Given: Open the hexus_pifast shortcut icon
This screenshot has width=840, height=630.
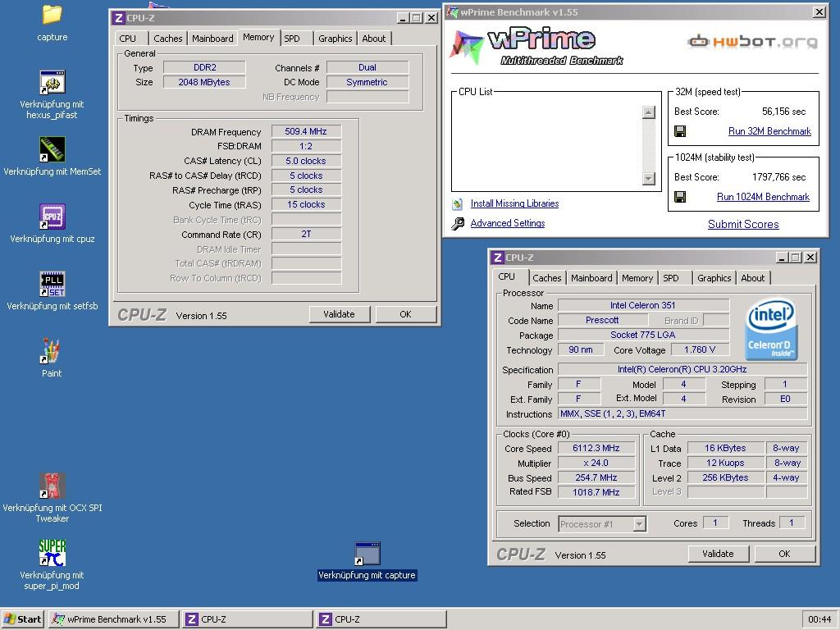Looking at the screenshot, I should (52, 83).
